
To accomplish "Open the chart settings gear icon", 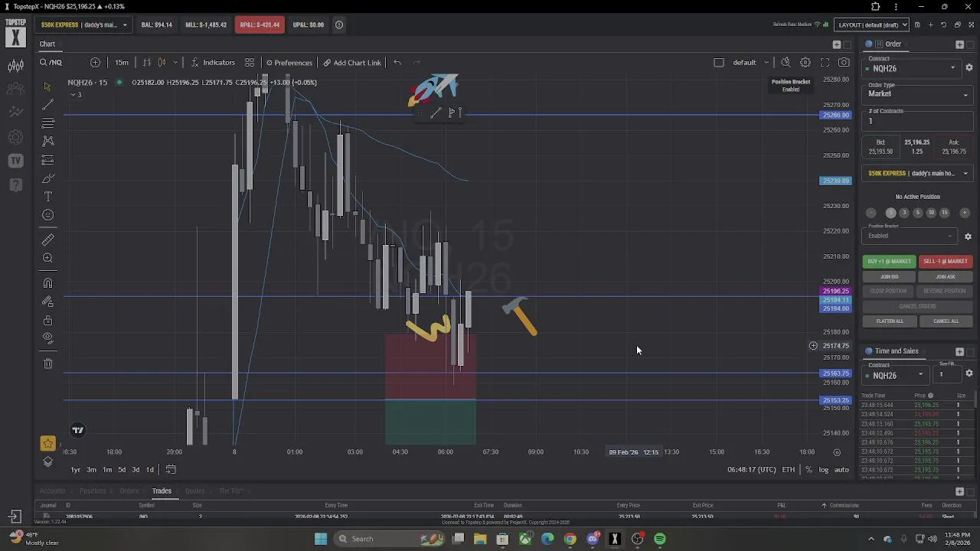I will (x=805, y=63).
